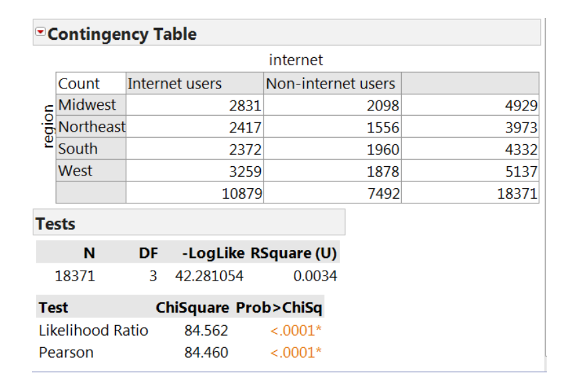Click the Contingency Table title bar
Viewport: 588px width, 373px height.
(x=287, y=33)
